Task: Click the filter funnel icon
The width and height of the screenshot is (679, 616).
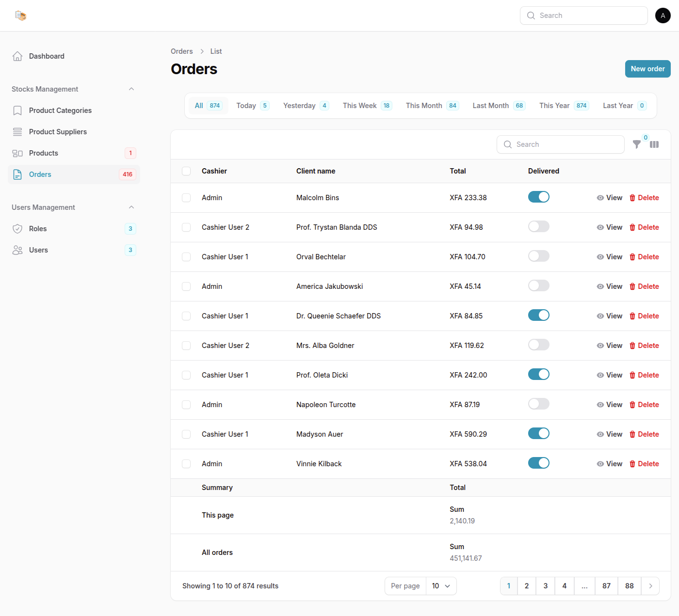Action: (636, 144)
